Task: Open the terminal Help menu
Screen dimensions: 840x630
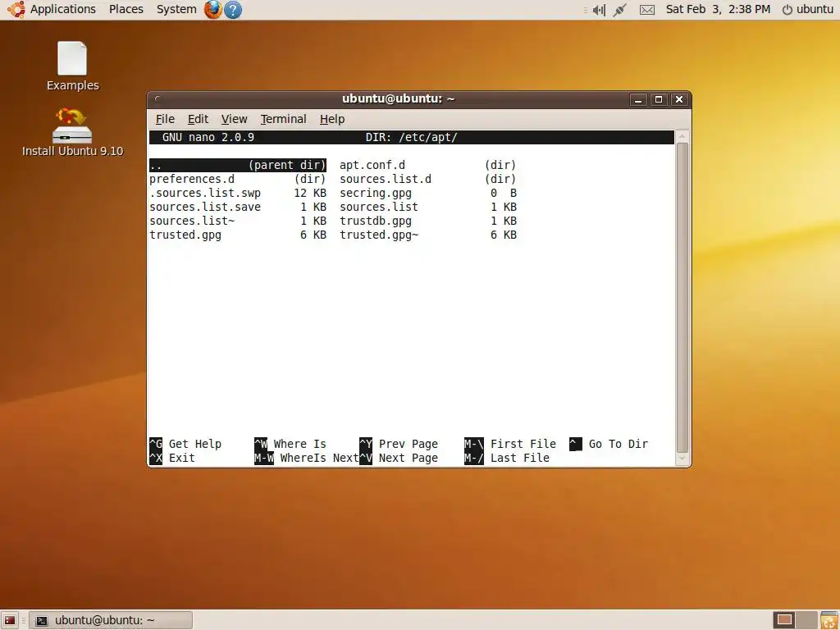Action: click(x=332, y=119)
